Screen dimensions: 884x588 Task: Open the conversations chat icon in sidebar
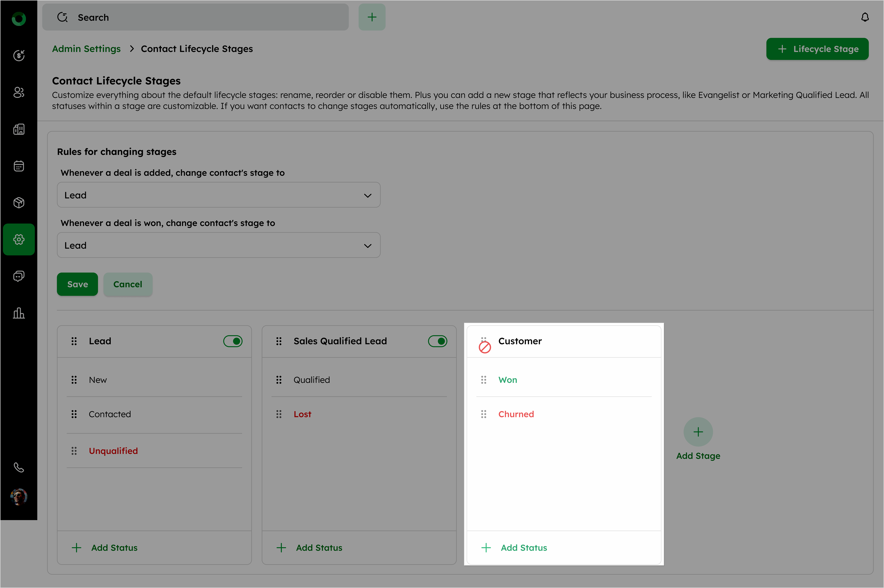tap(19, 276)
